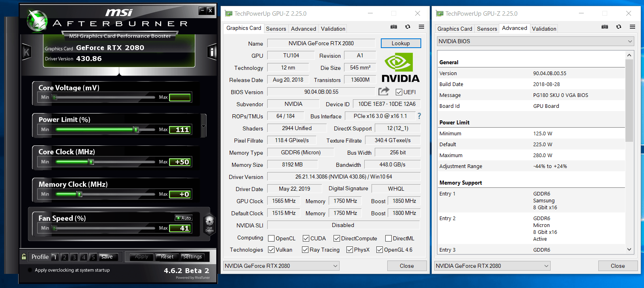Open hamburger menu in GPU-Z Advanced window
This screenshot has height=288, width=644.
pos(632,27)
